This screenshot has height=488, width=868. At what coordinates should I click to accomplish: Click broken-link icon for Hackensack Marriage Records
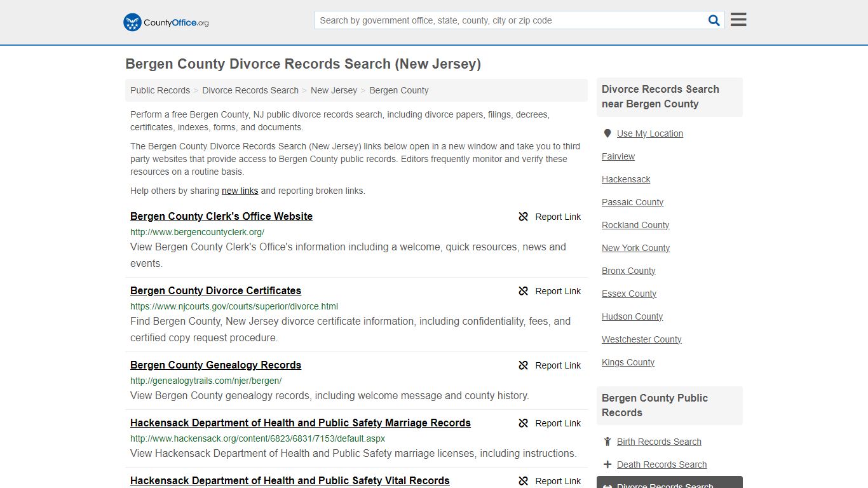[x=524, y=423]
